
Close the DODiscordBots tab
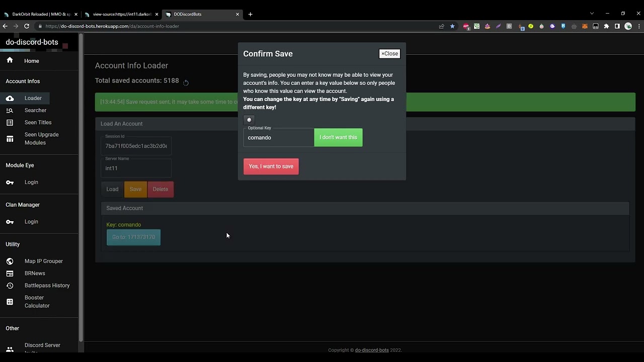click(x=237, y=14)
